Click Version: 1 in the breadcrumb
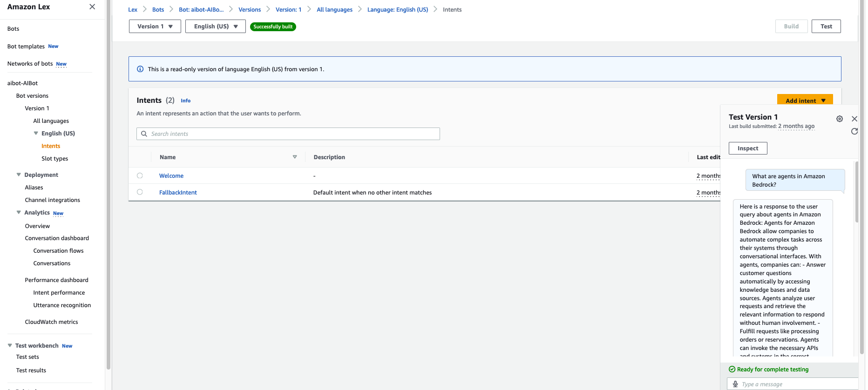This screenshot has width=868, height=390. click(x=289, y=10)
